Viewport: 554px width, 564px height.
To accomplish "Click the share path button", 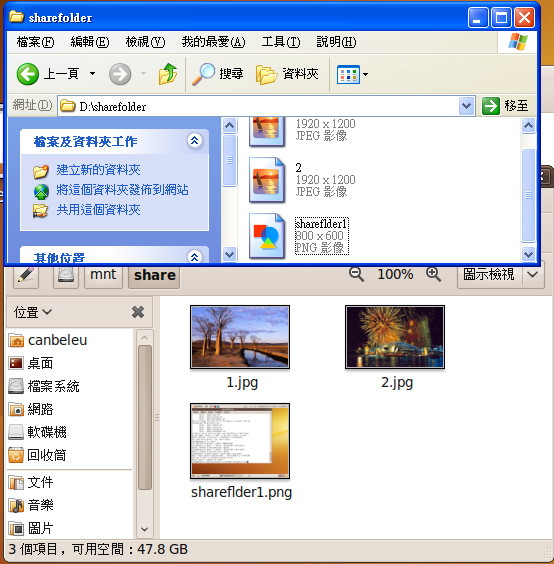I will 154,275.
